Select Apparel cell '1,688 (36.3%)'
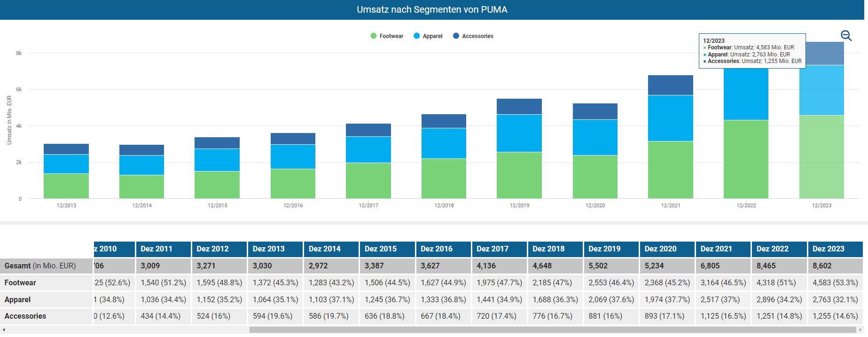Viewport: 868px width, 337px height. pyautogui.click(x=555, y=300)
